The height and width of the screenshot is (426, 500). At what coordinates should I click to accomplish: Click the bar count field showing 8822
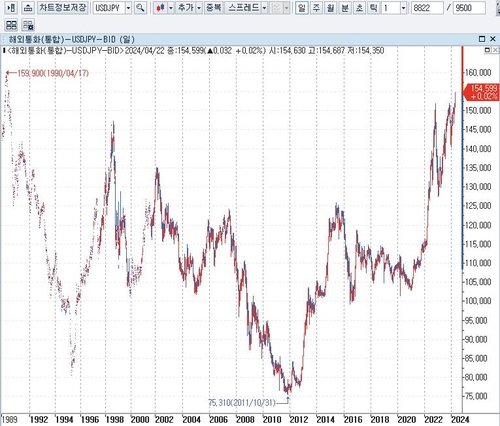pyautogui.click(x=427, y=8)
